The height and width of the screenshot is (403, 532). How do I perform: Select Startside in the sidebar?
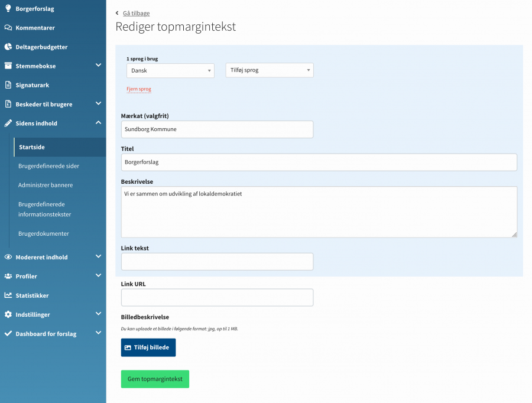[31, 147]
